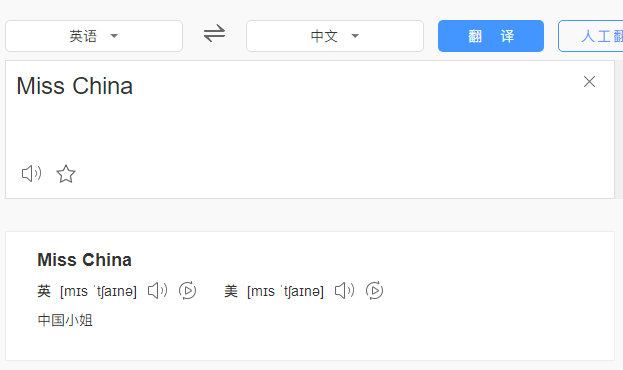Open the 人工翻译 human translation option

(590, 36)
